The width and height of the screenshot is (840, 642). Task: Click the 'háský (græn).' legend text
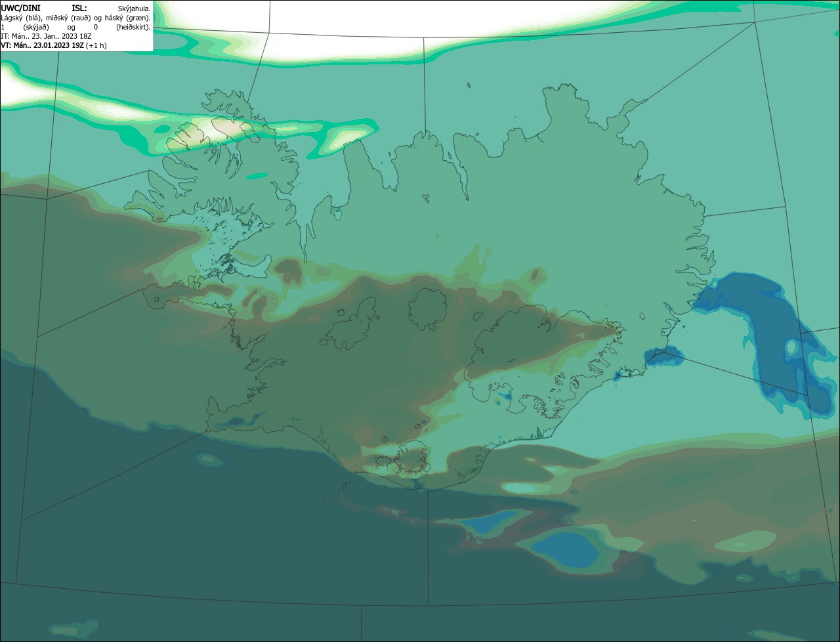[129, 18]
